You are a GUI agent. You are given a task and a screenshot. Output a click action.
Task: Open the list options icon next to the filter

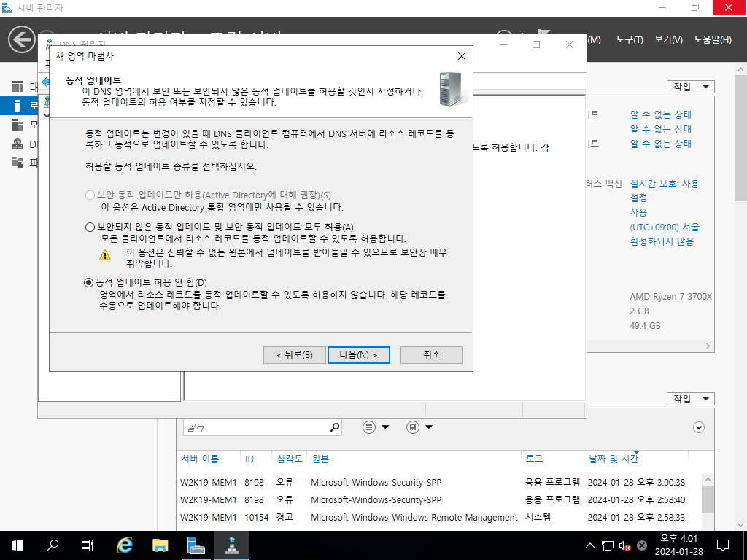[x=369, y=427]
